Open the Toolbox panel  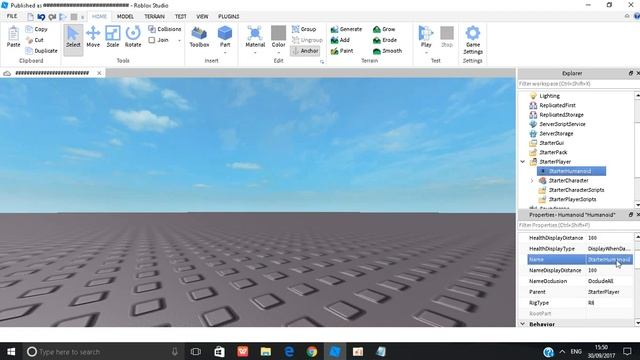(199, 37)
